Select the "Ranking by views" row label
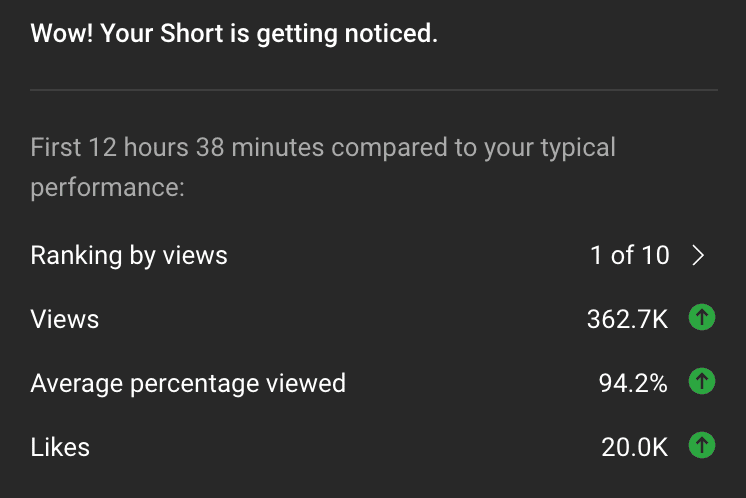The width and height of the screenshot is (746, 498). point(129,256)
